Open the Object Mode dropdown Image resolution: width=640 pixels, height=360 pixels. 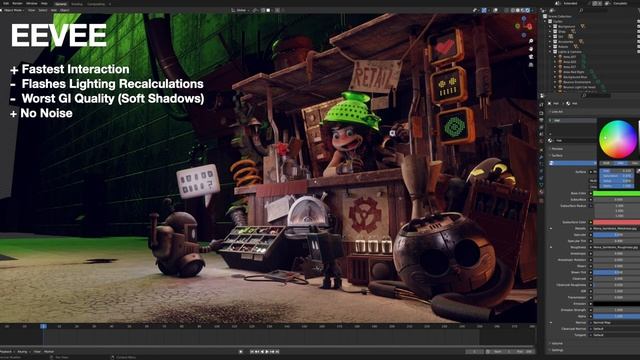[13, 10]
